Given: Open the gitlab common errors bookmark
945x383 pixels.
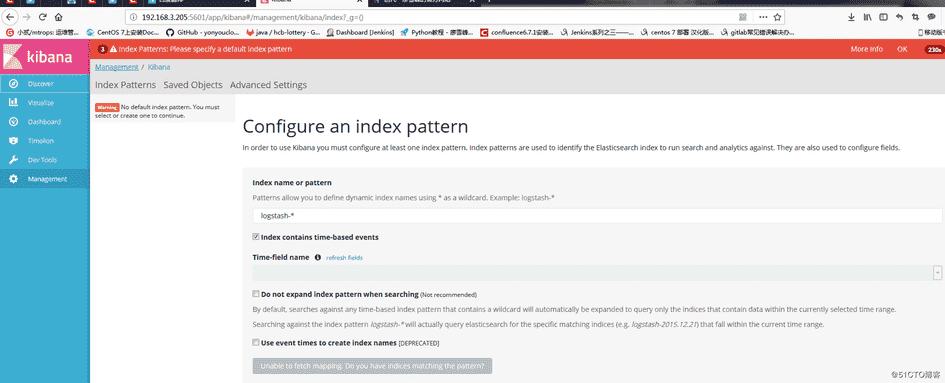Looking at the screenshot, I should (758, 32).
